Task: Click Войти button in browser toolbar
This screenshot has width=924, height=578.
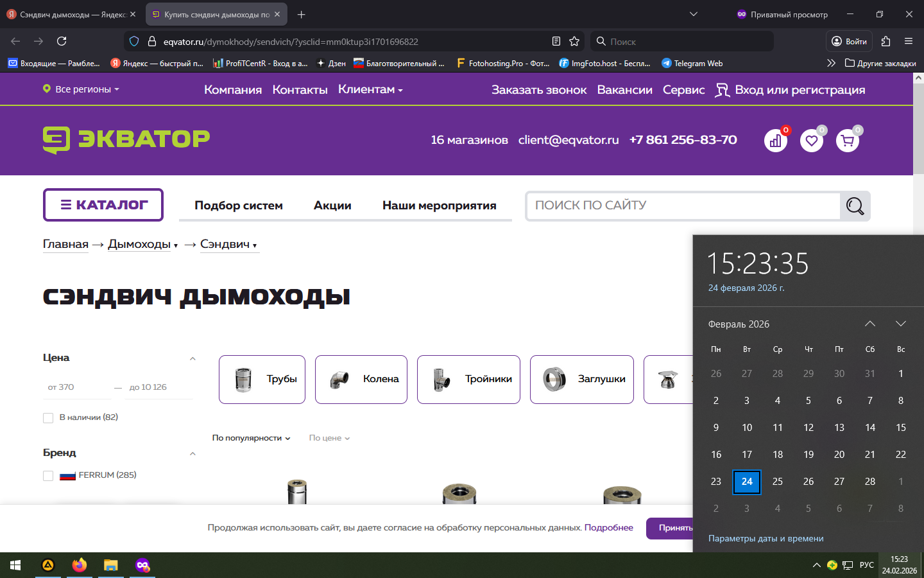Action: click(x=849, y=41)
